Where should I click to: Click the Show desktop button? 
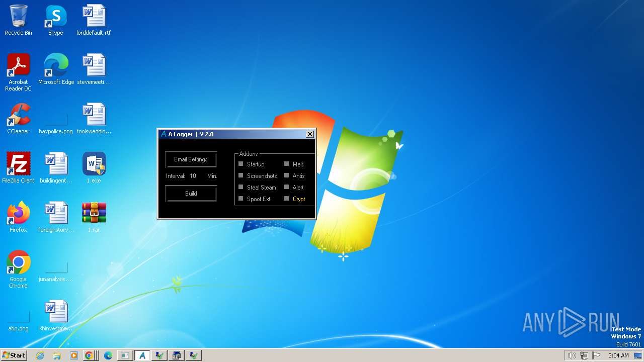pos(638,355)
